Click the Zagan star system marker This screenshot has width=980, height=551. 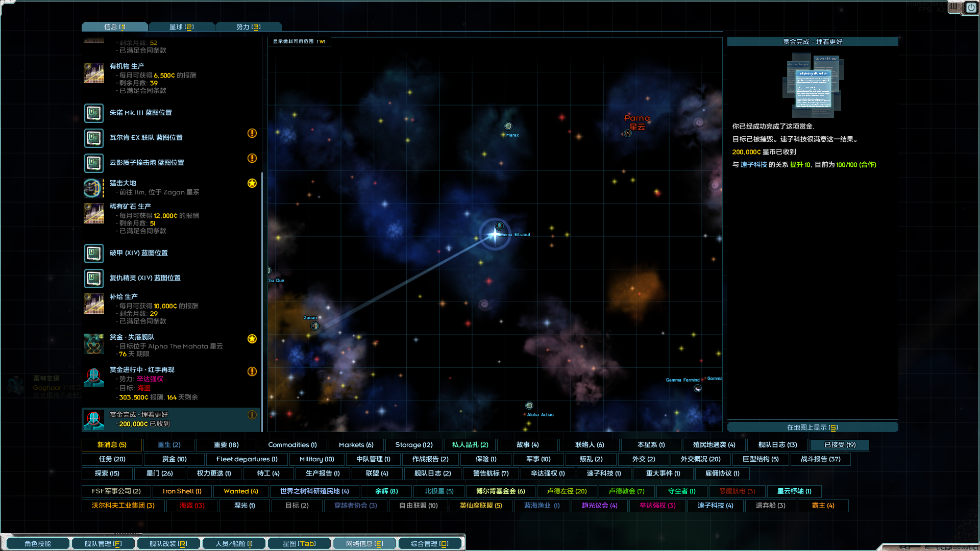pos(314,325)
